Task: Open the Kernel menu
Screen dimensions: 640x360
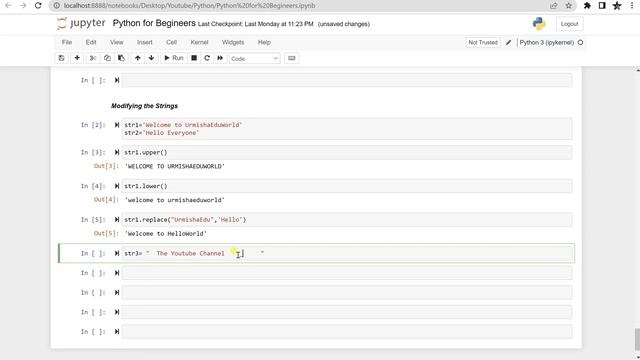Action: coord(199,42)
